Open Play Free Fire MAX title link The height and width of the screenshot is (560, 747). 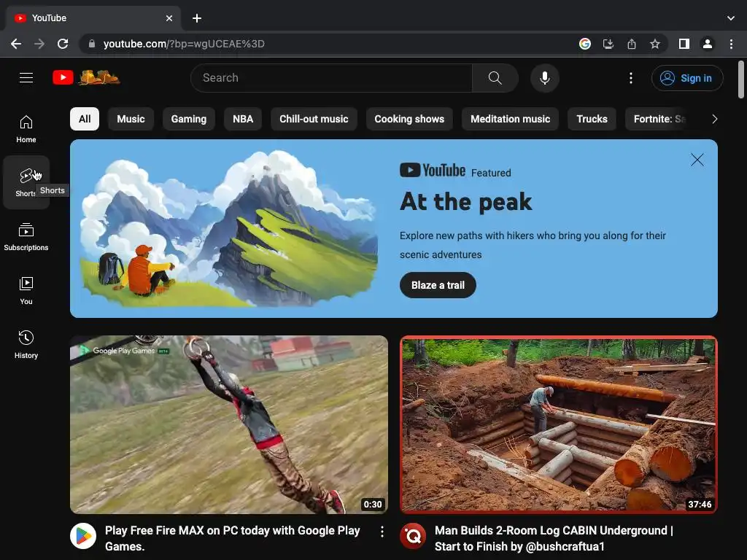(x=233, y=538)
